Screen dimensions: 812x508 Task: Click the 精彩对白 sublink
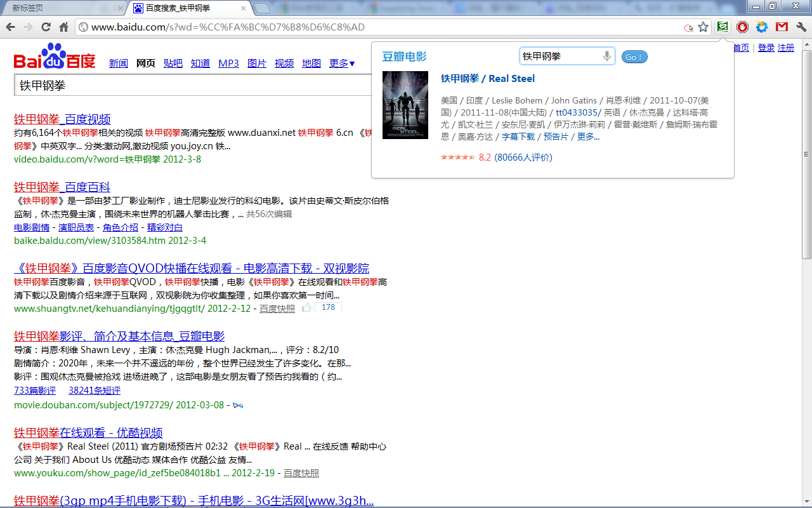coord(165,227)
